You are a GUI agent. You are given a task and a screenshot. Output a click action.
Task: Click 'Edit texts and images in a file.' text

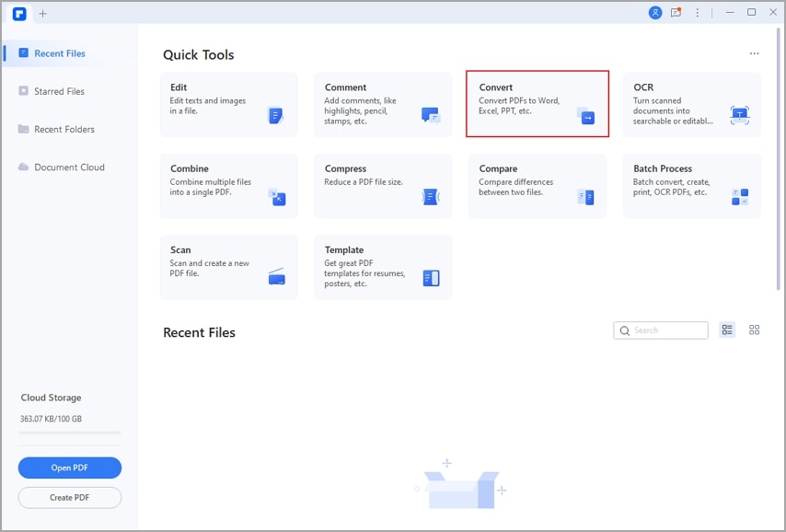(x=207, y=106)
